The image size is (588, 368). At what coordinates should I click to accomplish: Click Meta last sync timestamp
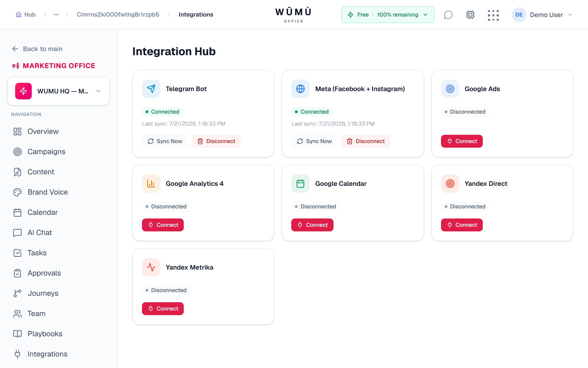pyautogui.click(x=333, y=124)
